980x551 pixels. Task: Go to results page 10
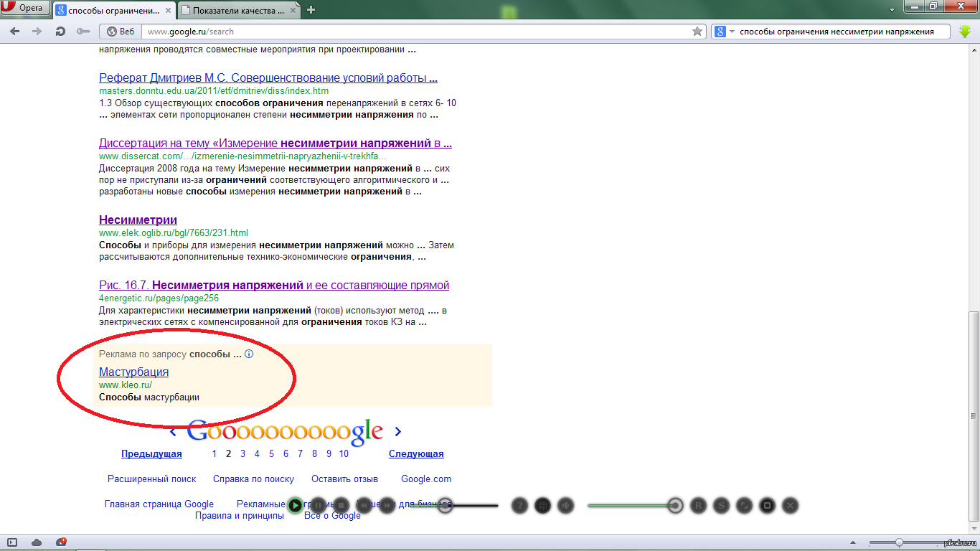point(344,453)
